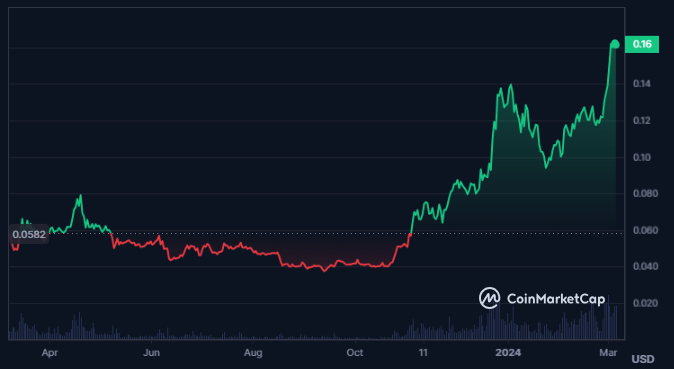
Task: Select the green end-point dot on price line
Action: 615,44
